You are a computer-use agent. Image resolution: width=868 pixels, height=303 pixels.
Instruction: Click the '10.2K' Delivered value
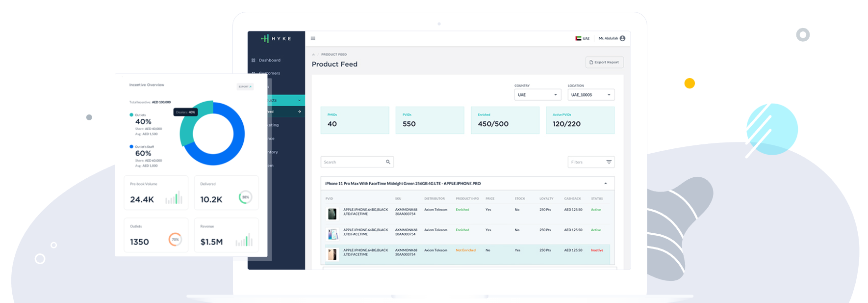211,199
